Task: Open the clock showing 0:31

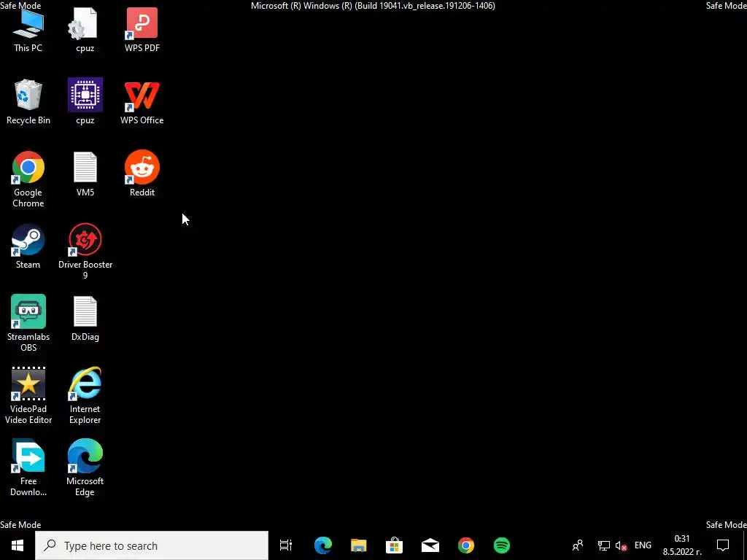Action: 682,545
